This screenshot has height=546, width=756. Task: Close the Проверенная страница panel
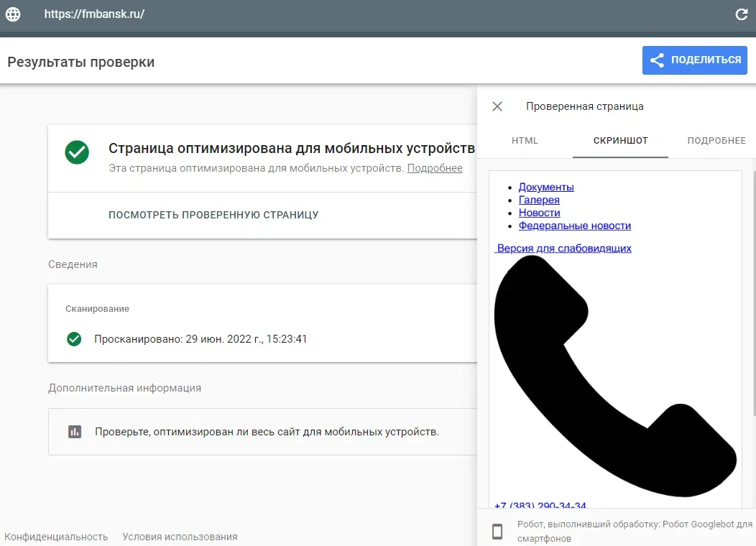pyautogui.click(x=497, y=106)
